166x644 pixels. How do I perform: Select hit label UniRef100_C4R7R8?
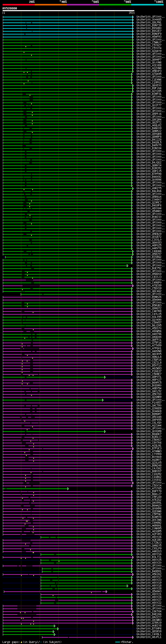click(149, 311)
